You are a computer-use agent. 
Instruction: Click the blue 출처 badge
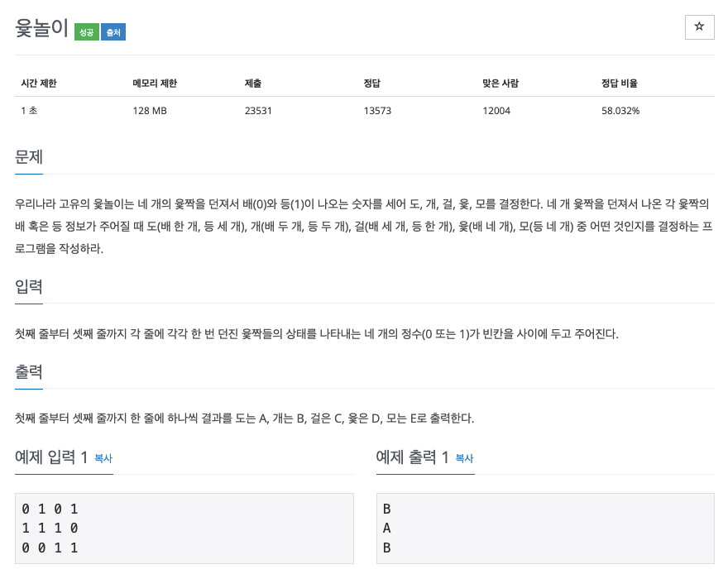[x=113, y=32]
